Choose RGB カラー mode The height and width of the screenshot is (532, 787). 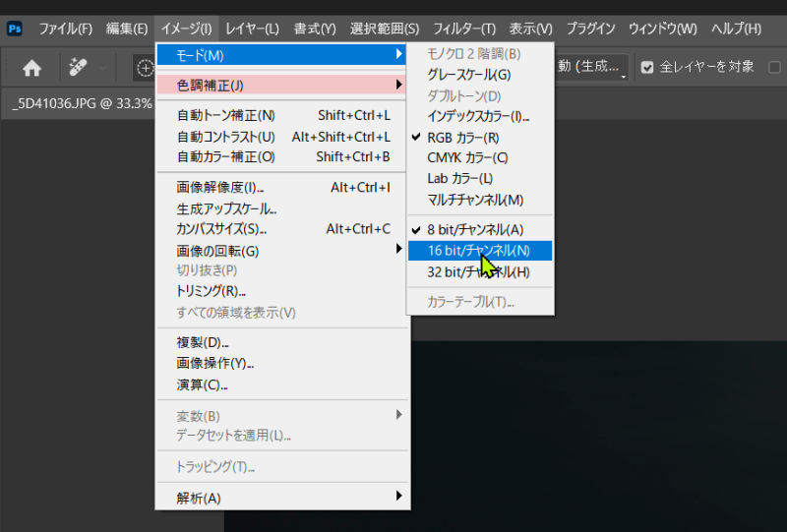[x=462, y=137]
